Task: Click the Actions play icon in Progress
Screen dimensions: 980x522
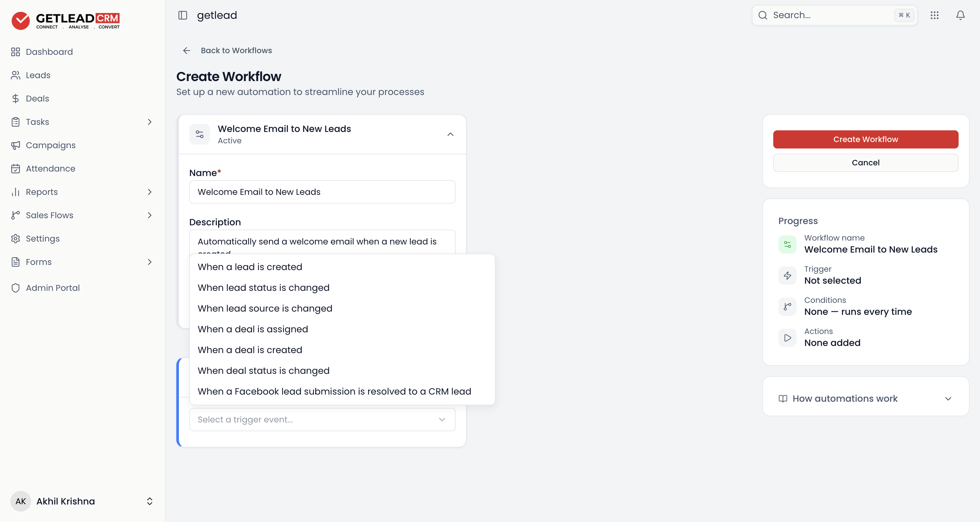Action: pyautogui.click(x=787, y=338)
